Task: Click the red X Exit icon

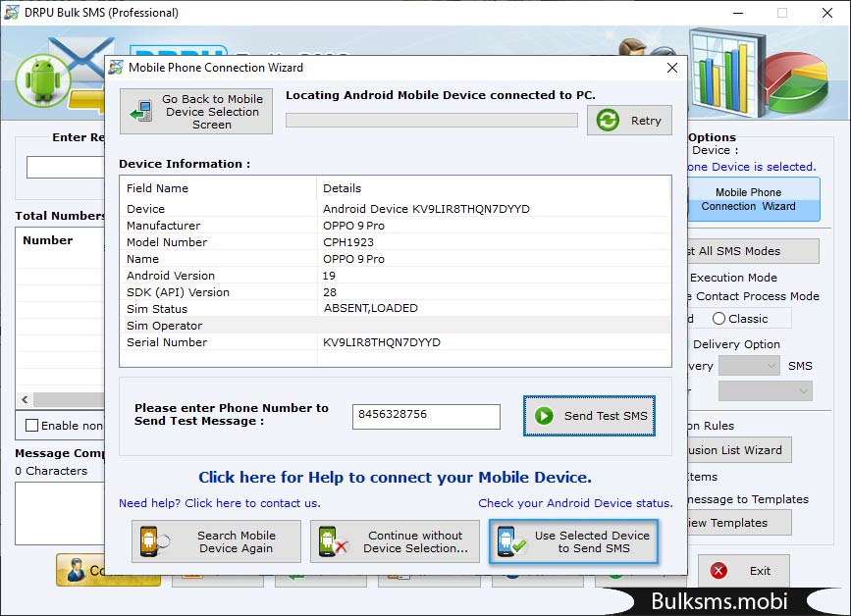Action: (x=718, y=571)
